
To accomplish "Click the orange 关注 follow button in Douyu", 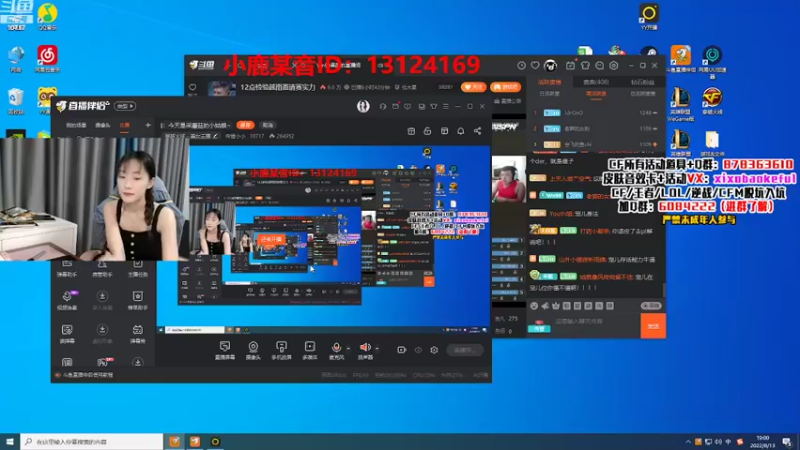I will point(473,87).
